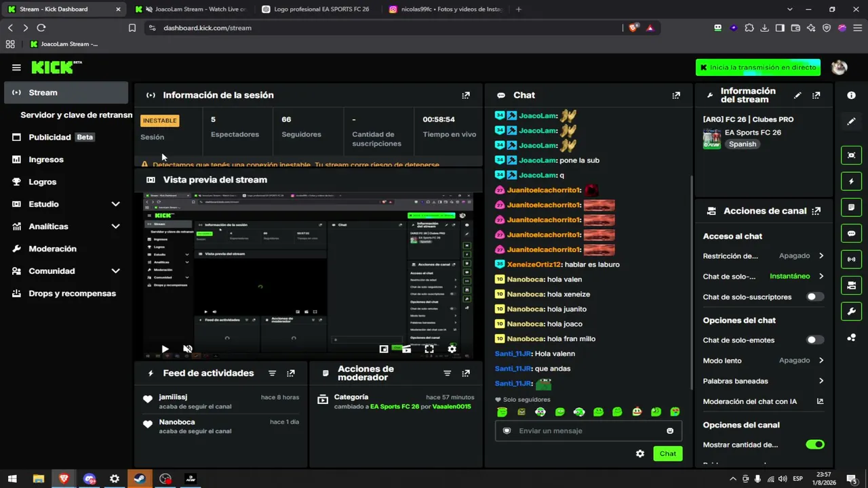Image resolution: width=868 pixels, height=488 pixels.
Task: Pop out the Acciones de canal panel
Action: [816, 211]
